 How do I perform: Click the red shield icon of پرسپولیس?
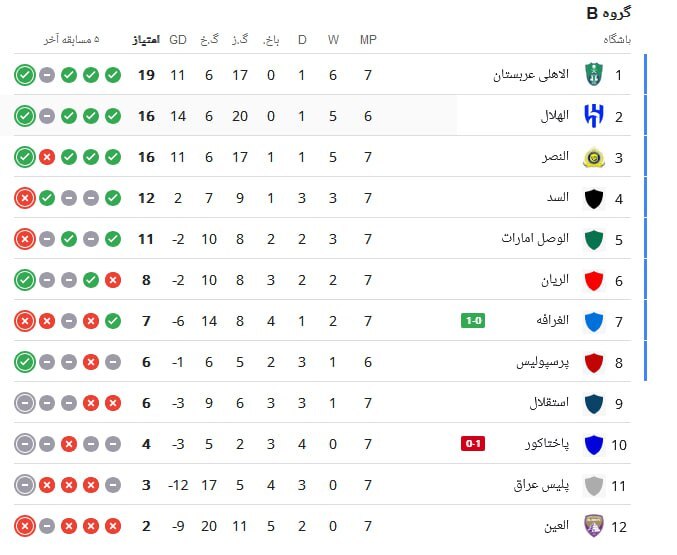coord(594,363)
